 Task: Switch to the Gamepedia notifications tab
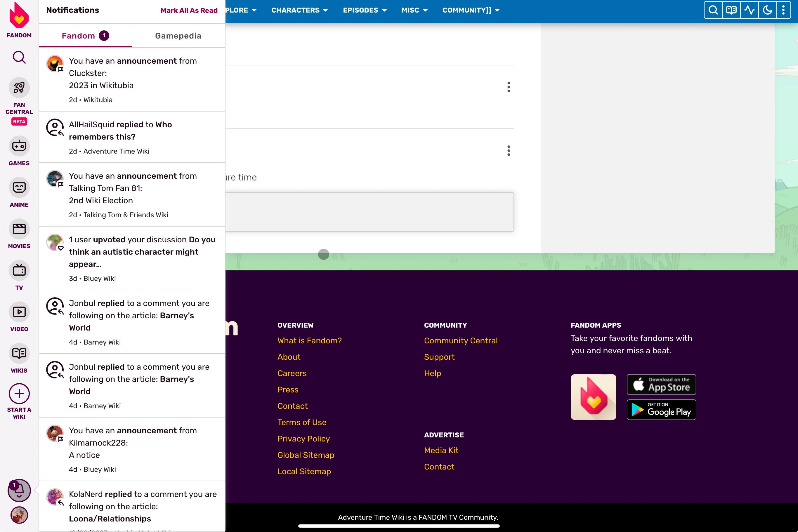pyautogui.click(x=178, y=36)
